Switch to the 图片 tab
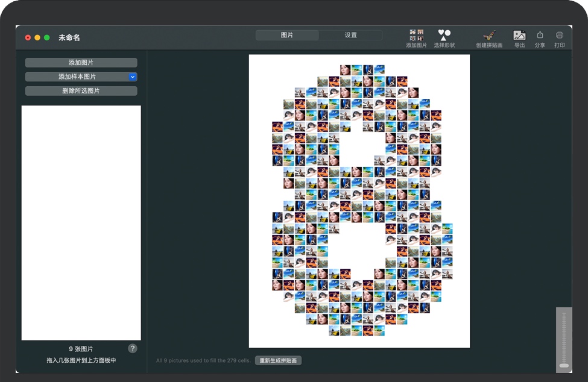 (x=287, y=36)
